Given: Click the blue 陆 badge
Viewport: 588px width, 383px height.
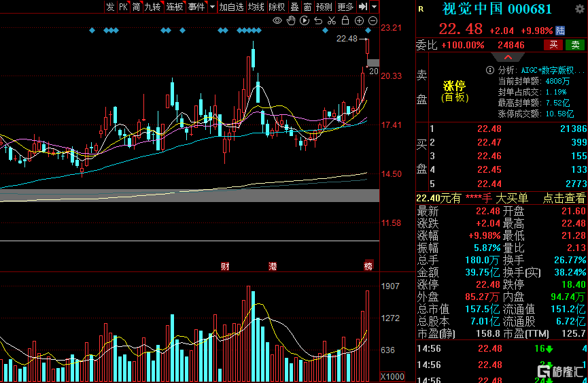Looking at the screenshot, I should pos(560,31).
